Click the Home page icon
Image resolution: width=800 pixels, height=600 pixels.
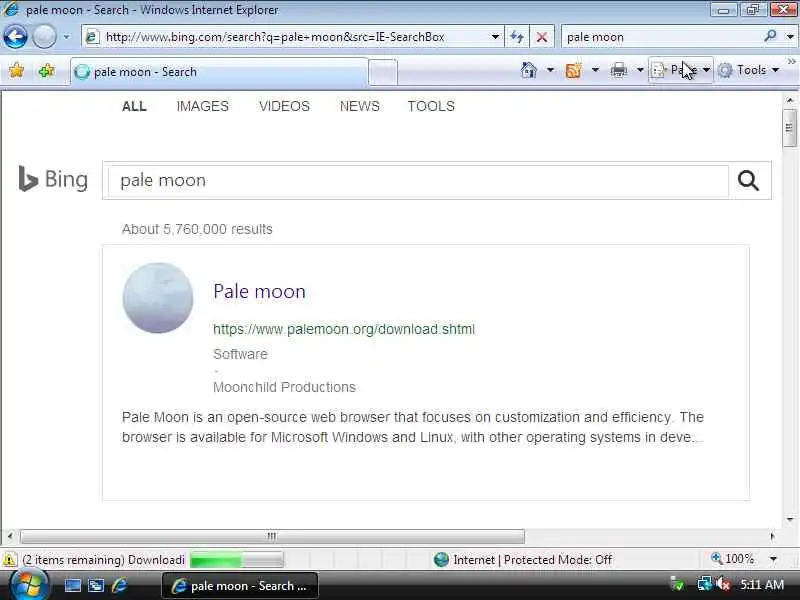529,70
